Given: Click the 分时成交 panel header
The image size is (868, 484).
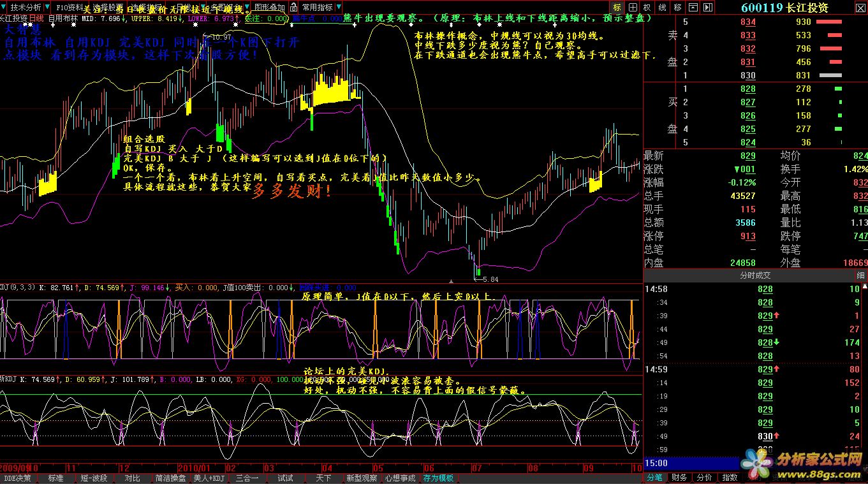Looking at the screenshot, I should [x=754, y=275].
